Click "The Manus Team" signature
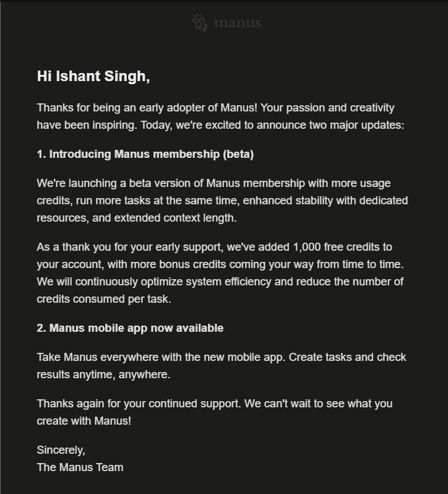Image resolution: width=448 pixels, height=494 pixels. click(x=80, y=467)
